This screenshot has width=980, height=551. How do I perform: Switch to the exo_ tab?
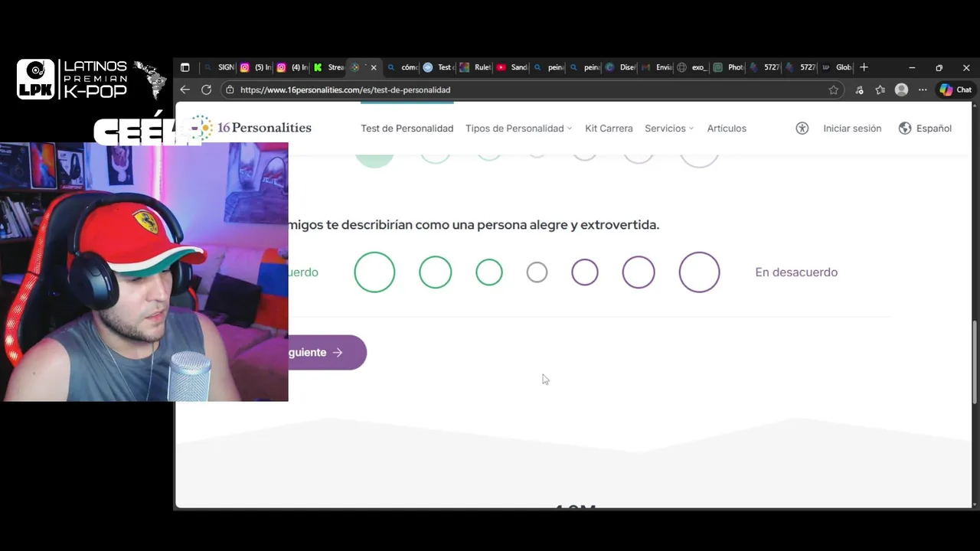point(693,67)
